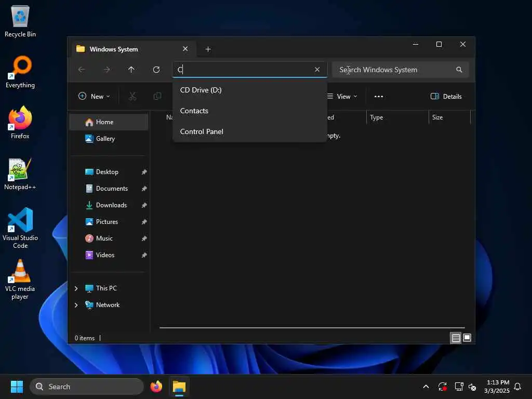This screenshot has height=399, width=532.
Task: Expand the This PC tree node
Action: [x=76, y=288]
